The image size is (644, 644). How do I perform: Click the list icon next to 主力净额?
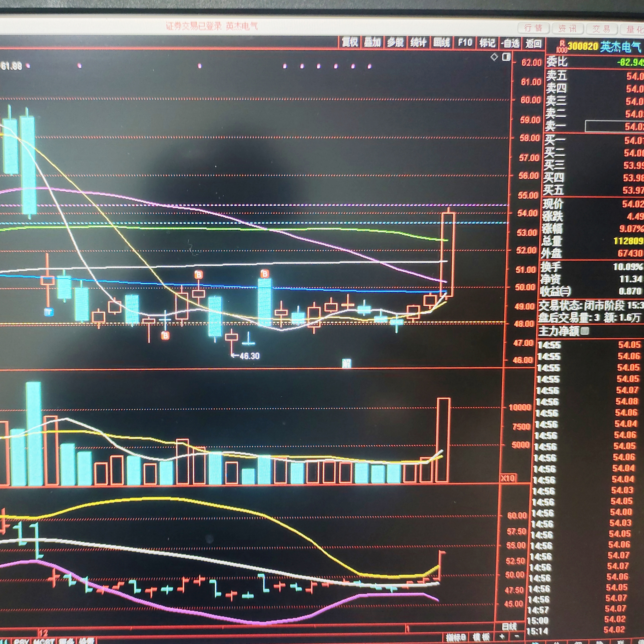[x=584, y=331]
